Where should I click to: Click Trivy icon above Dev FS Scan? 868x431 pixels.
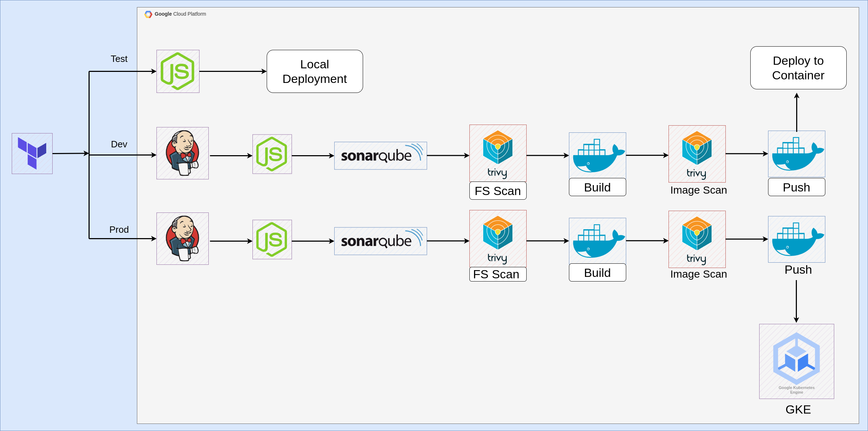498,153
